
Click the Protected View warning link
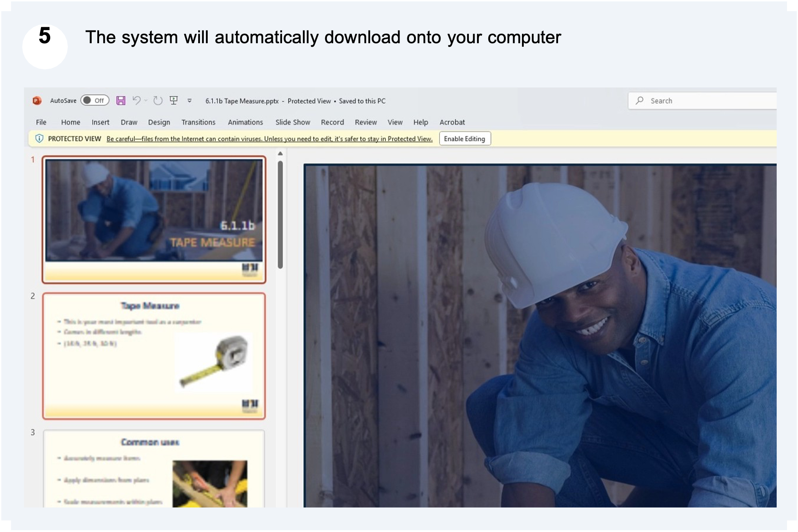[269, 139]
